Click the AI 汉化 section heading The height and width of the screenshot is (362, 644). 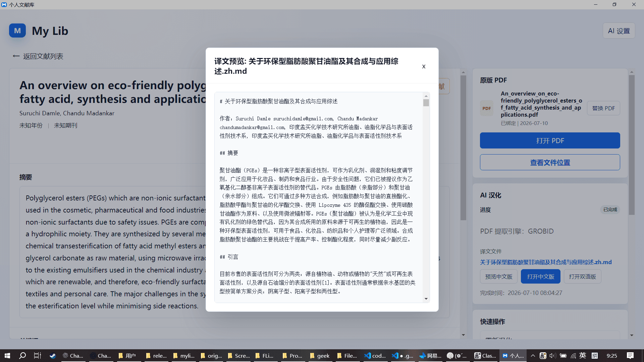click(x=490, y=195)
